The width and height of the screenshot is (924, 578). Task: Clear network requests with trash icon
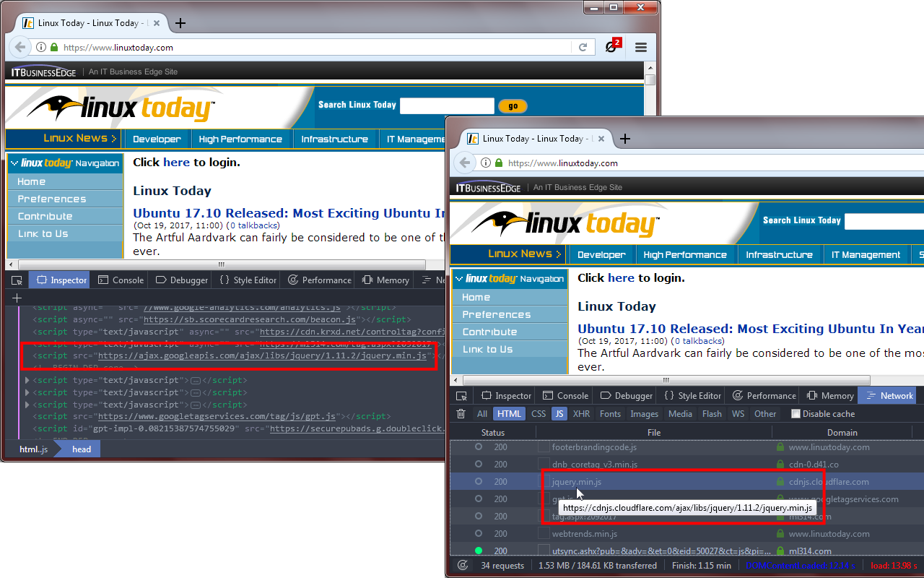pyautogui.click(x=461, y=414)
